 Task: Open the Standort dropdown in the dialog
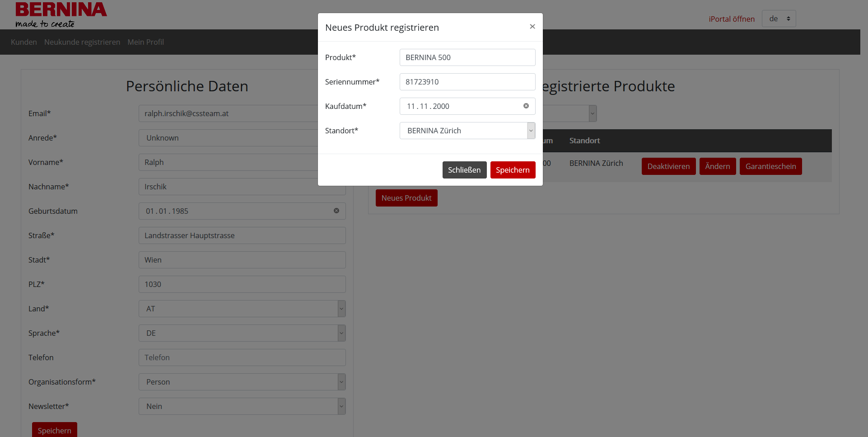click(467, 131)
